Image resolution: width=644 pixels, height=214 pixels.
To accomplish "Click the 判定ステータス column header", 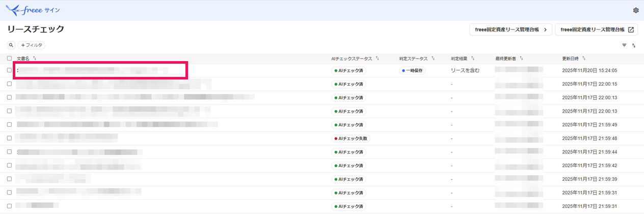I will pyautogui.click(x=413, y=59).
